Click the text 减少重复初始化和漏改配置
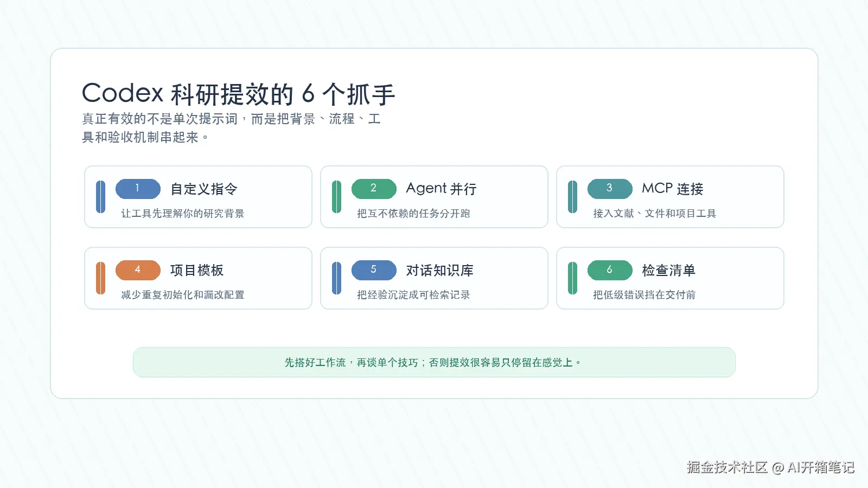The width and height of the screenshot is (868, 488). pyautogui.click(x=183, y=295)
